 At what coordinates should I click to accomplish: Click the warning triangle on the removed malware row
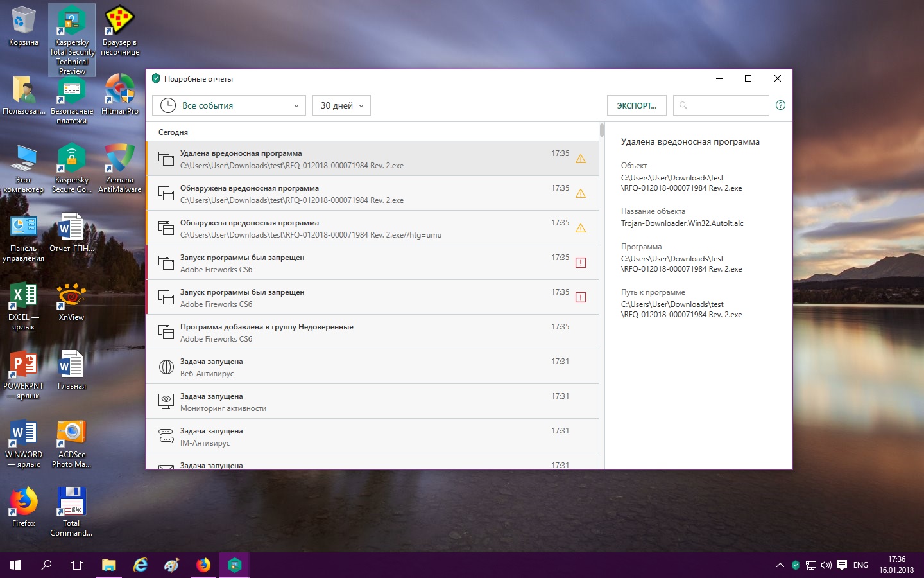click(581, 159)
